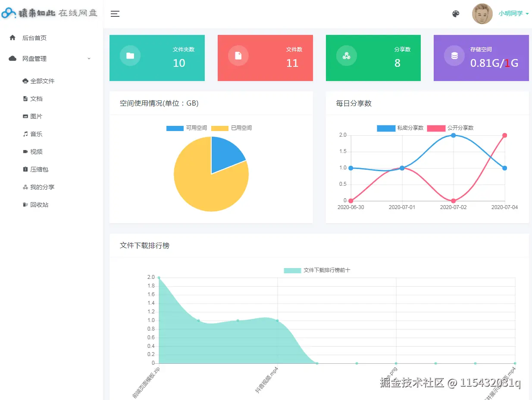
Task: Click the camera icon beside 视频
Action: [x=25, y=152]
